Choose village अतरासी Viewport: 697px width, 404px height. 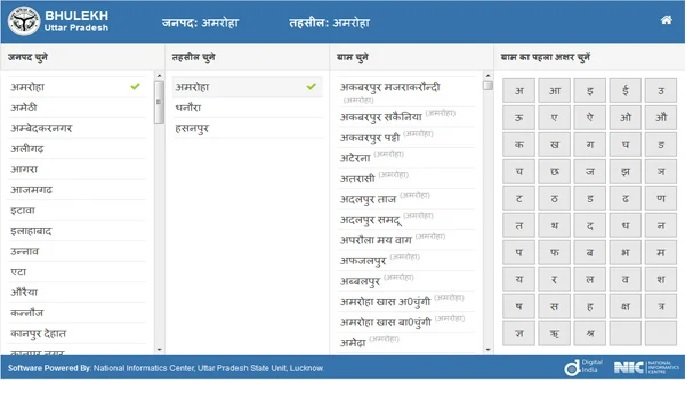[405, 178]
